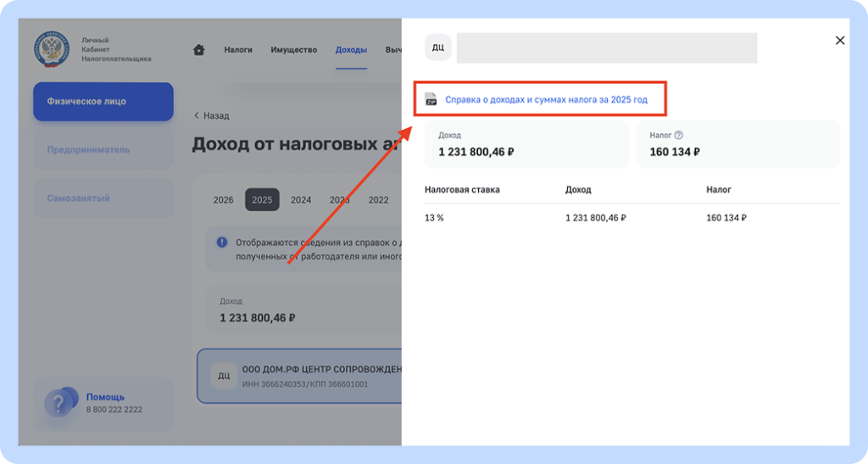Go to home via house icon
The width and height of the screenshot is (868, 464).
coord(198,50)
